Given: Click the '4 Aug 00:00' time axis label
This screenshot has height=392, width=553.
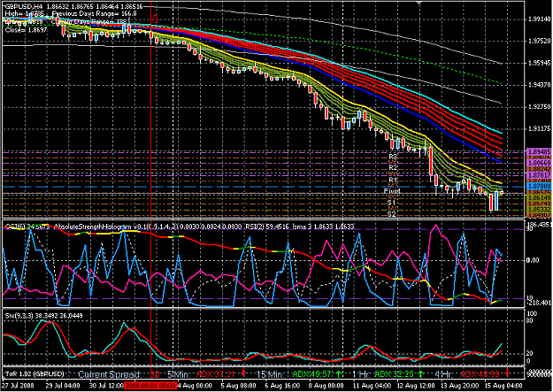Looking at the screenshot, I should (195, 385).
